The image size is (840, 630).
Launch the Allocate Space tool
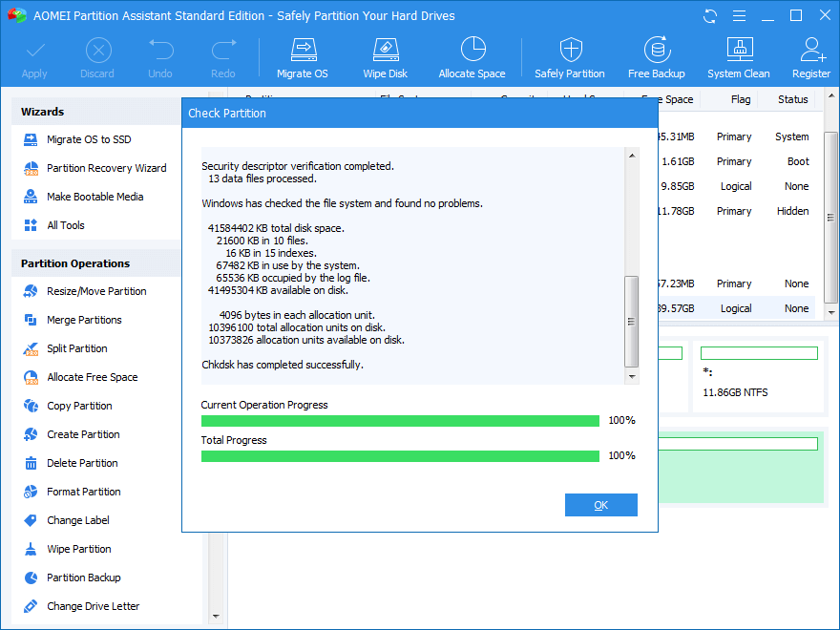pos(472,55)
